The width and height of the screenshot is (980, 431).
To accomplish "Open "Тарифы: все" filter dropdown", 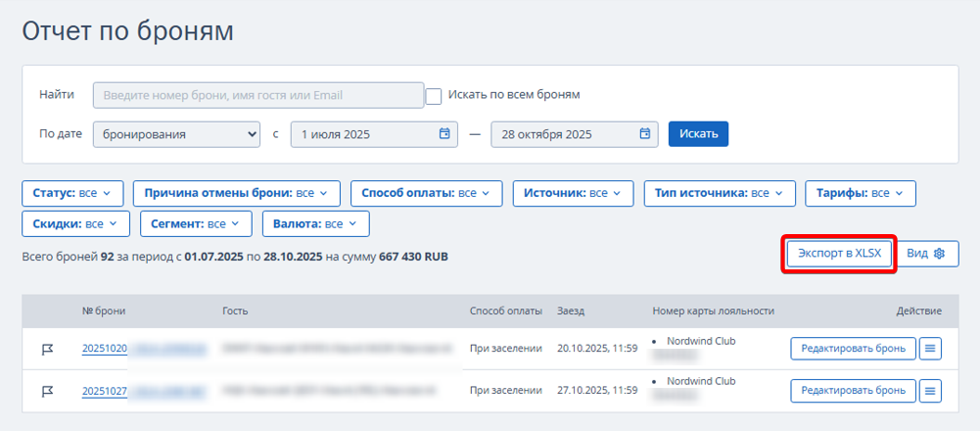I will coord(860,194).
